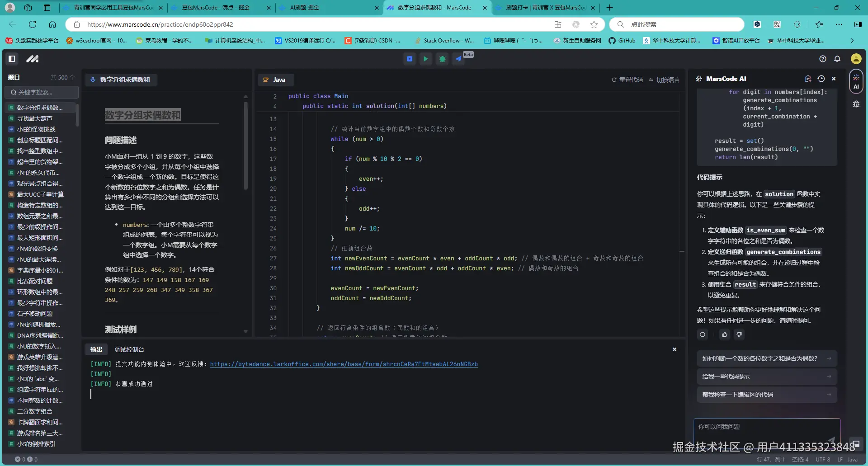The height and width of the screenshot is (466, 868).
Task: Open user avatar profile menu
Action: click(x=856, y=59)
